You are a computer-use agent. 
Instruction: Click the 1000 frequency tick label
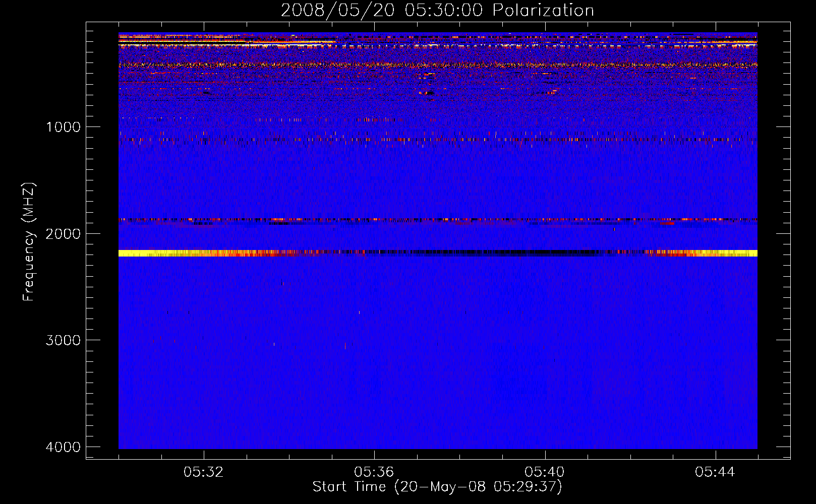coord(64,127)
